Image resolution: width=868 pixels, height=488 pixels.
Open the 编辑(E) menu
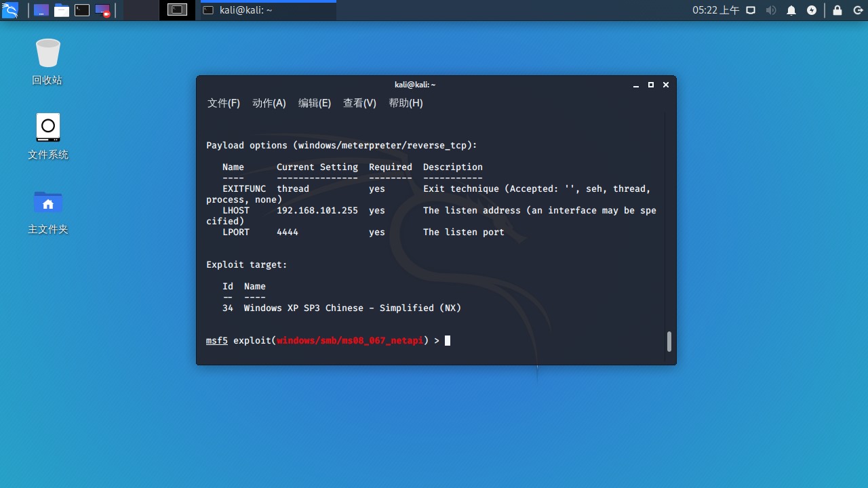click(x=315, y=103)
